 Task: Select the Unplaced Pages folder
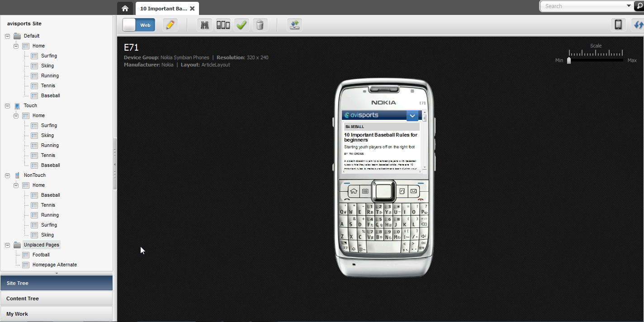tap(41, 245)
